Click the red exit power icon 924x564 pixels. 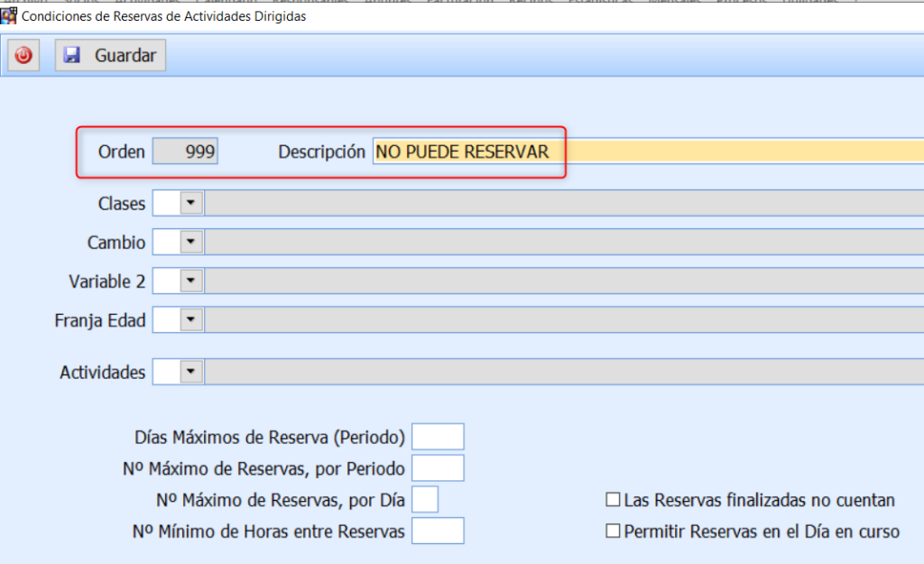[23, 55]
